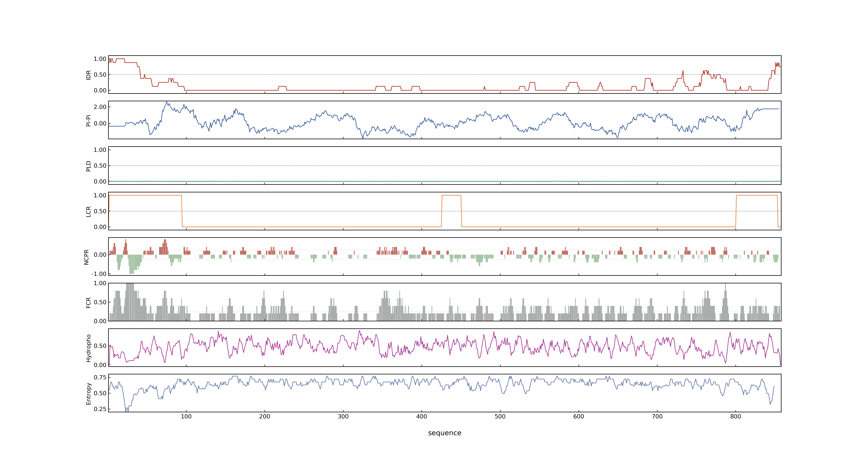Click the Entropy axis label
The height and width of the screenshot is (463, 868).
point(89,393)
